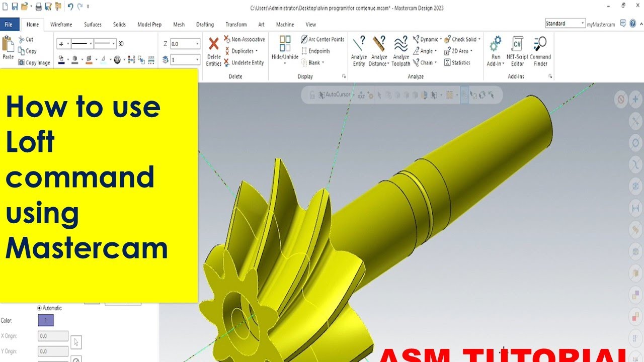Expand the 2D Area dropdown

(x=471, y=51)
